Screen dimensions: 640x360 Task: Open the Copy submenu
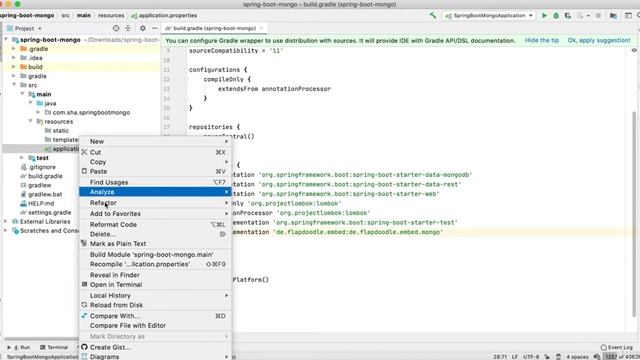(x=155, y=162)
